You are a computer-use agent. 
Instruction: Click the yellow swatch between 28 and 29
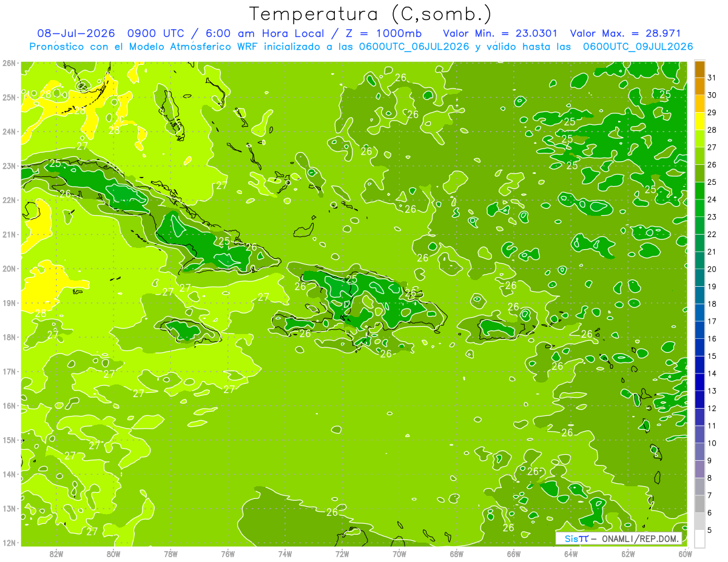(699, 121)
